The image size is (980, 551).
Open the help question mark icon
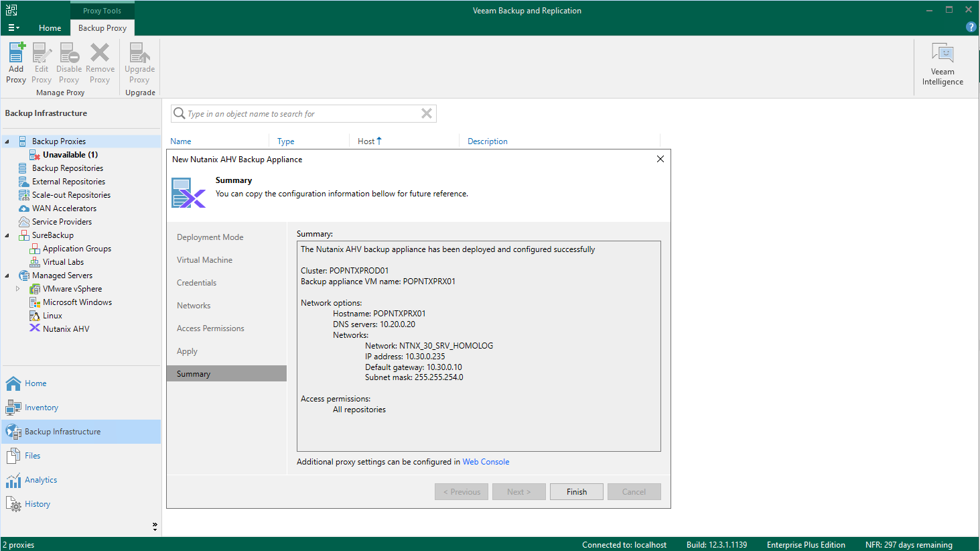971,27
